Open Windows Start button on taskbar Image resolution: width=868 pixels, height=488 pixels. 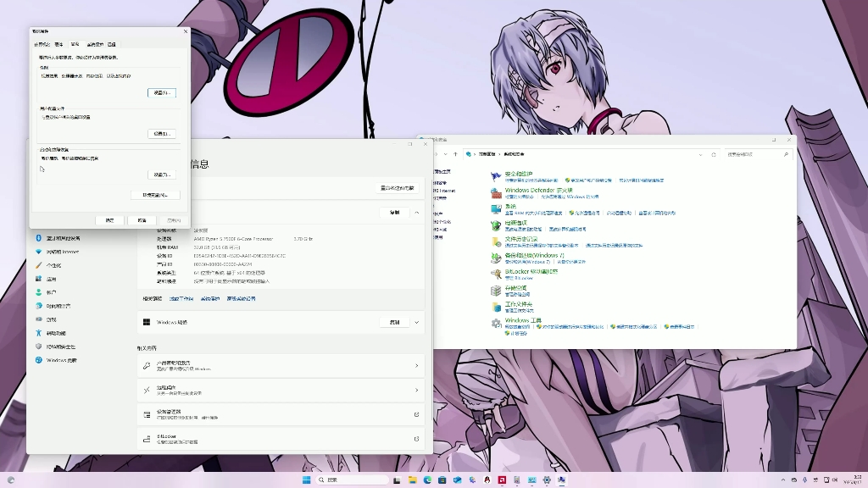coord(306,480)
